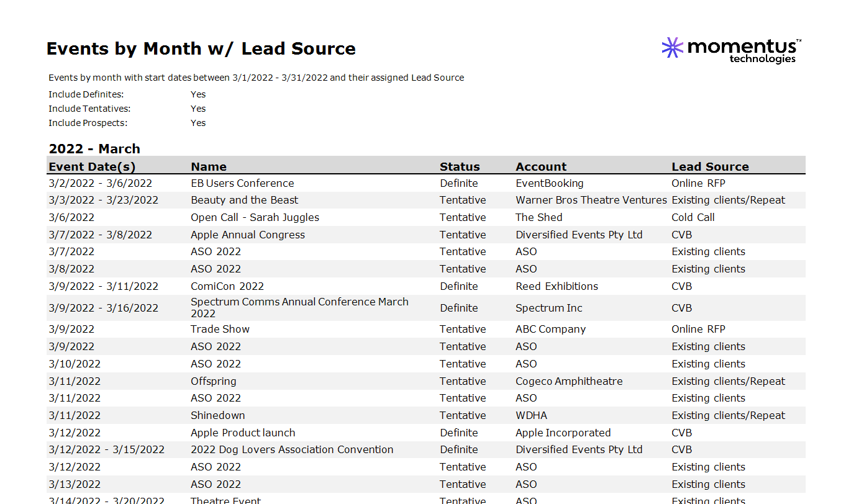This screenshot has width=851, height=504.
Task: Click 'Tentative' status in Trade Show row
Action: click(463, 329)
